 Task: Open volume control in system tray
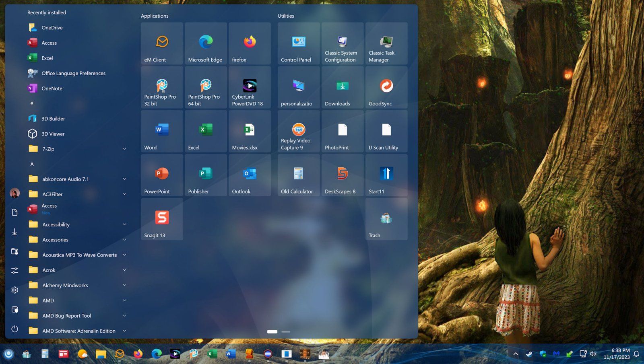tap(593, 354)
